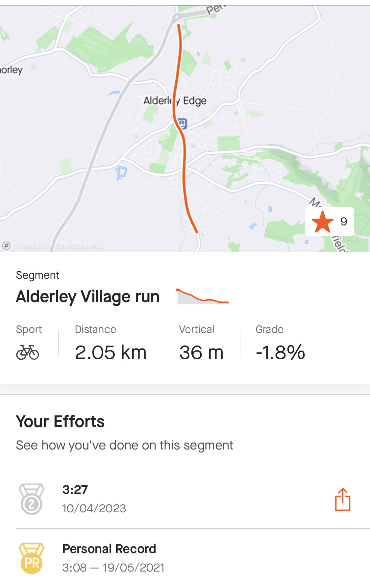Tap the gold PR medal icon
This screenshot has width=370, height=588.
[x=32, y=558]
